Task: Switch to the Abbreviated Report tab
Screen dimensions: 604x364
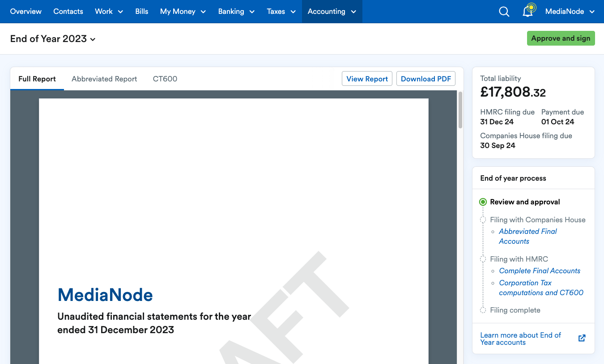Action: [x=104, y=79]
